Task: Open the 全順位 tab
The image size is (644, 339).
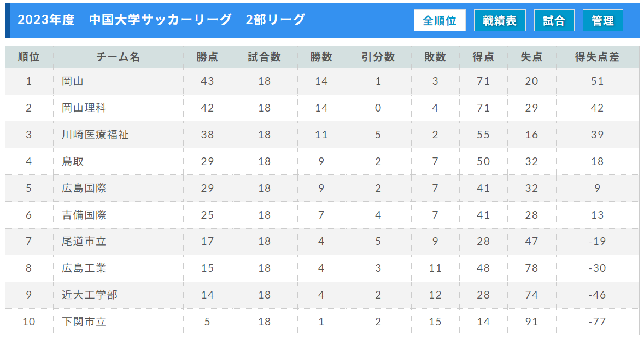Action: tap(440, 21)
